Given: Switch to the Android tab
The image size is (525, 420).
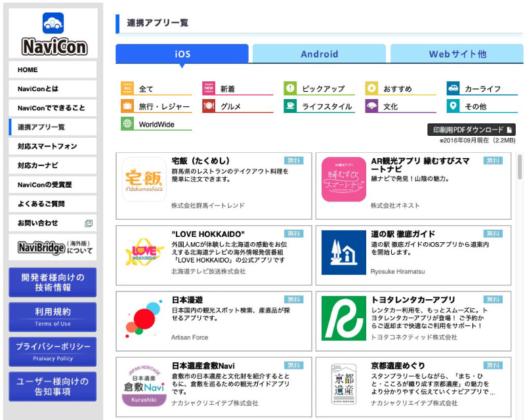Looking at the screenshot, I should (319, 54).
